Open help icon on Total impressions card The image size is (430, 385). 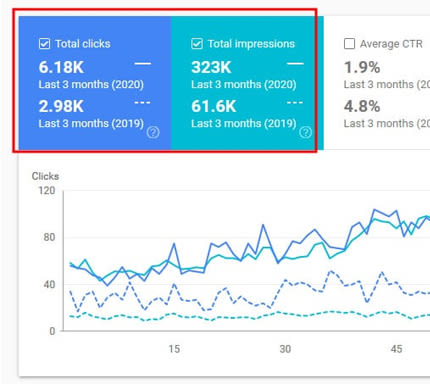pyautogui.click(x=305, y=132)
